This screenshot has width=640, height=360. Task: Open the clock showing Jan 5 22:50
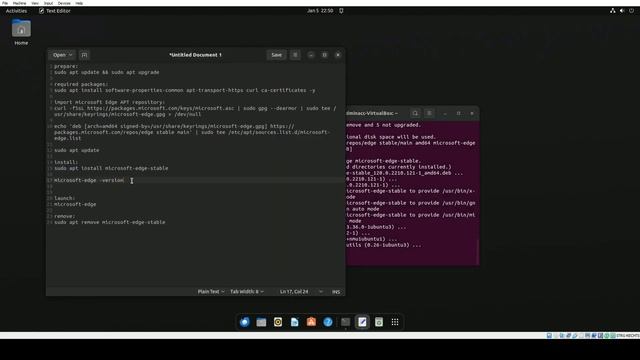[x=320, y=11]
